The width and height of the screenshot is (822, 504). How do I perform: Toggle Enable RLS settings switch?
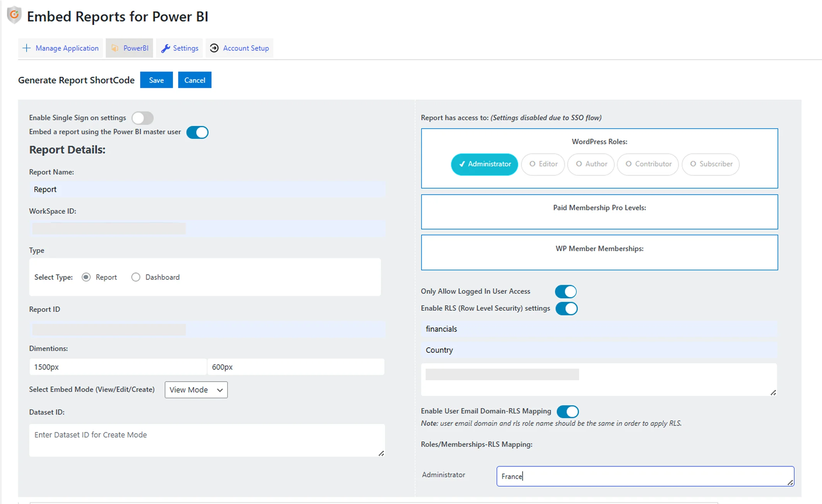(566, 308)
